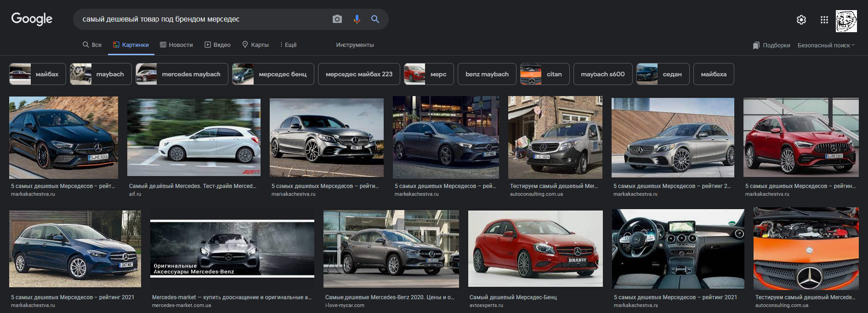Open the settings gear icon

click(x=801, y=20)
